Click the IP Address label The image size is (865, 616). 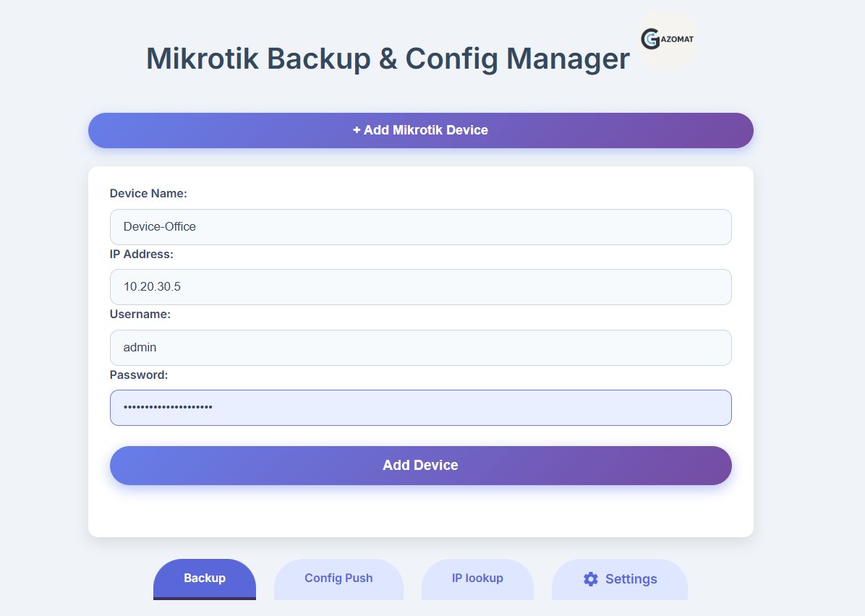(x=142, y=254)
